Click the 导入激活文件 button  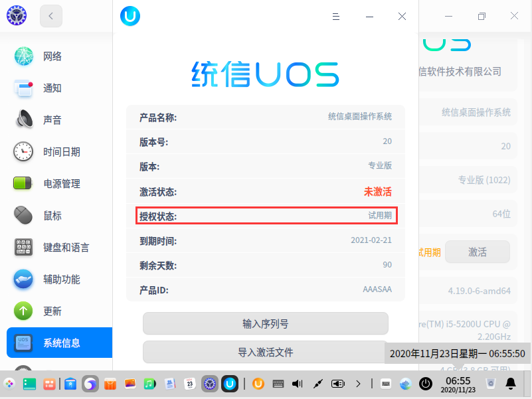[265, 352]
